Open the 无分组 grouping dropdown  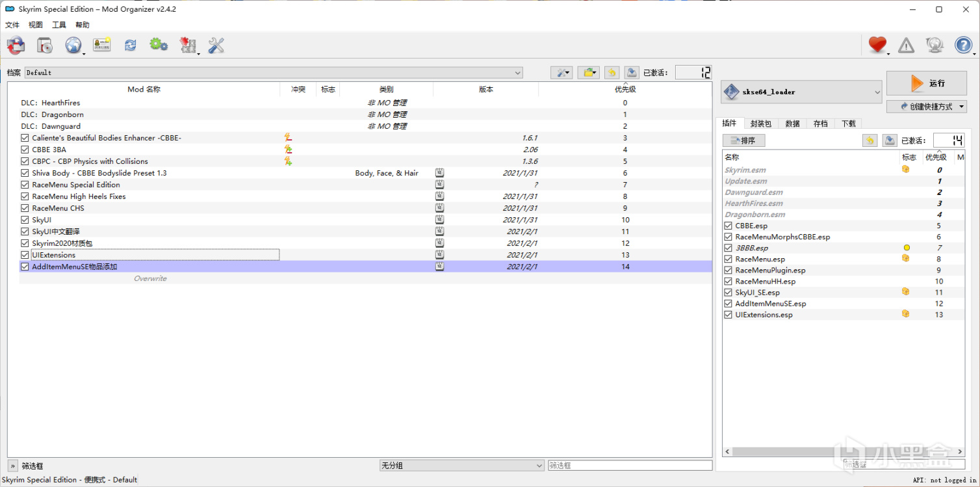coord(462,466)
